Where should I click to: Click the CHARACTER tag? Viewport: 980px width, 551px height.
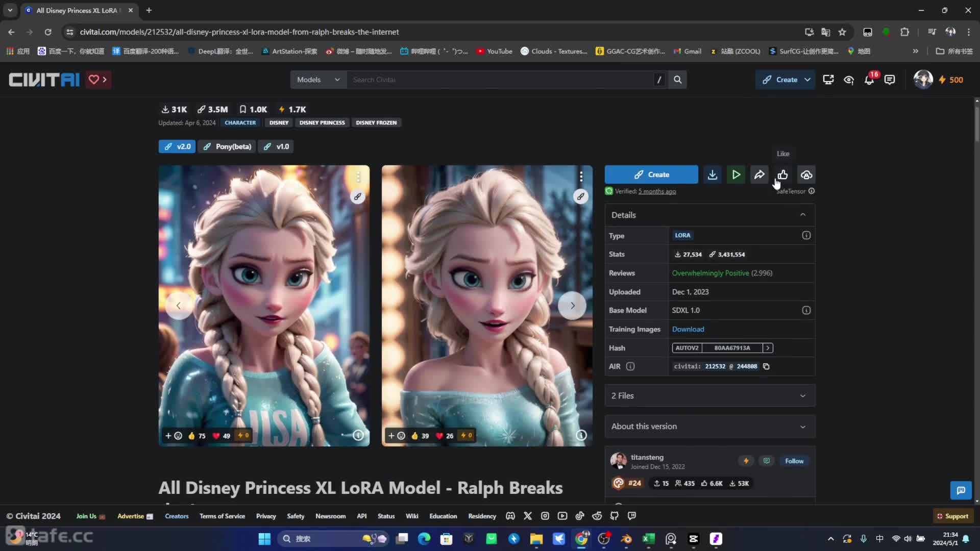tap(240, 123)
